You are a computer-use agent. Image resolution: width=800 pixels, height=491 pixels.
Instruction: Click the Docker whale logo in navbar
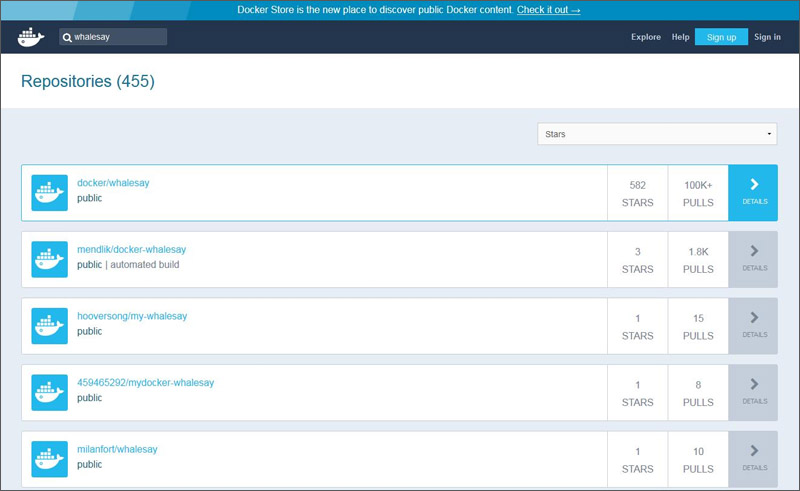[x=31, y=37]
